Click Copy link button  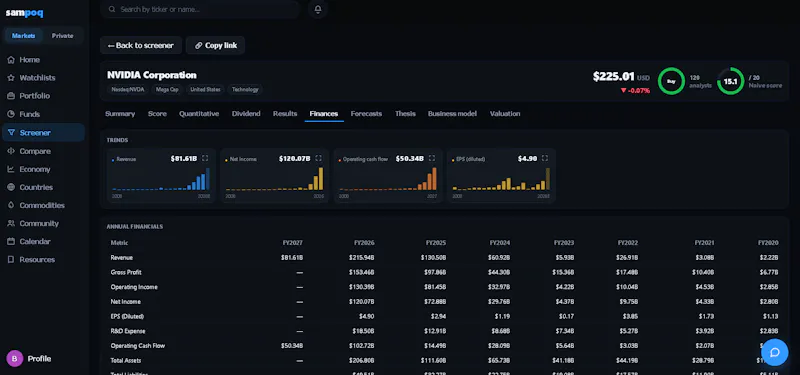(216, 45)
